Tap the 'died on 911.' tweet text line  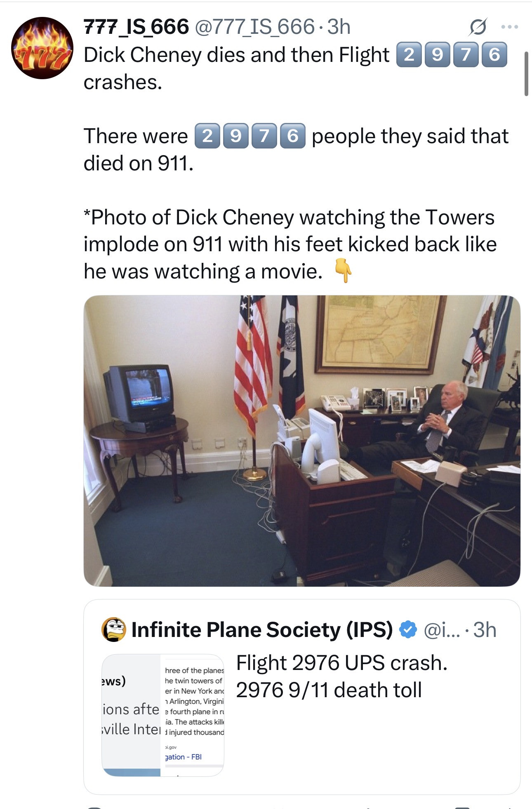pyautogui.click(x=139, y=163)
